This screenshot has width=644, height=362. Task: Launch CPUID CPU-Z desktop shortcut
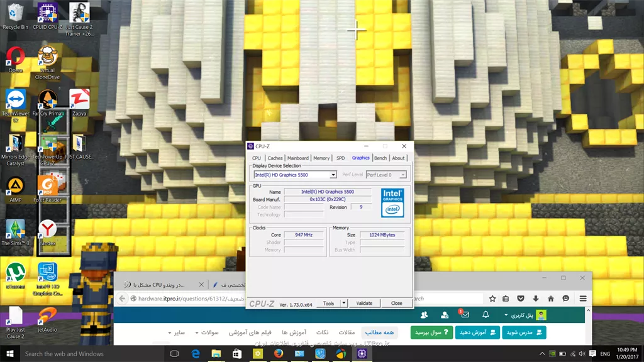(47, 16)
